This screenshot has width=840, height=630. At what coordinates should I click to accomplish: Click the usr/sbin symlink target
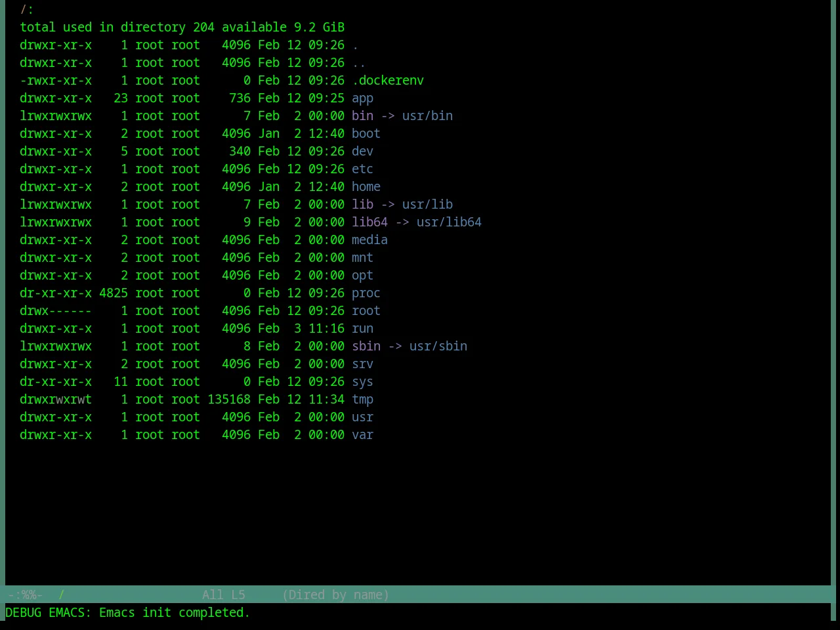click(x=438, y=346)
